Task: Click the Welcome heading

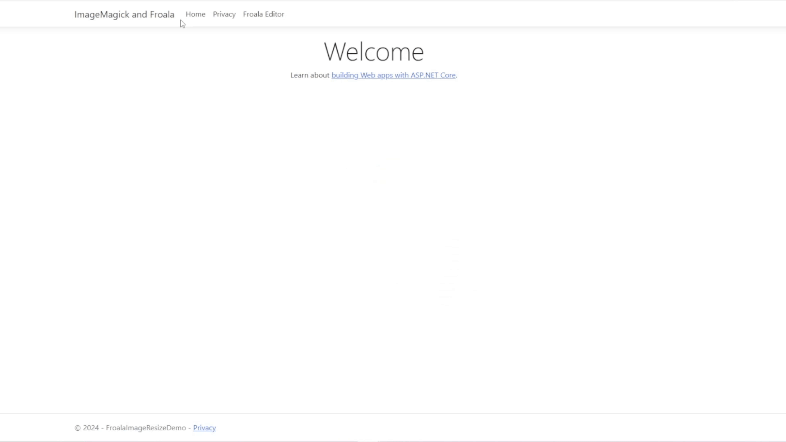Action: point(373,51)
